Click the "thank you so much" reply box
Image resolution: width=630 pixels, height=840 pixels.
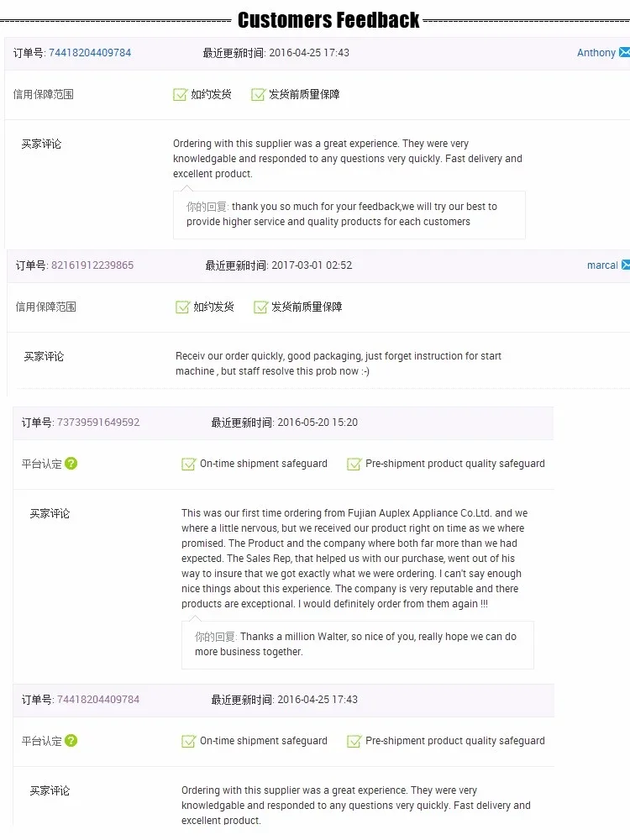(x=349, y=214)
